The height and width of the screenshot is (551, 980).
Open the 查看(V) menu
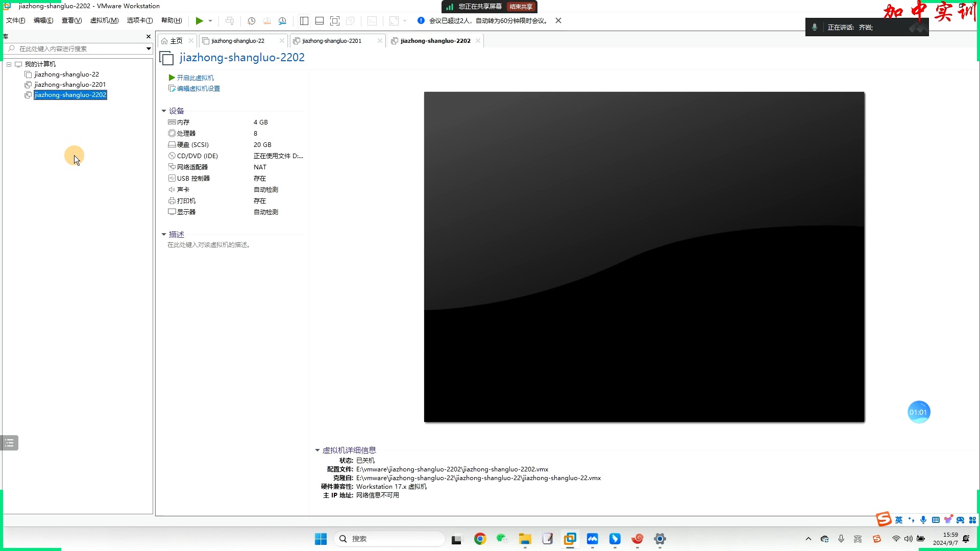[x=71, y=20]
